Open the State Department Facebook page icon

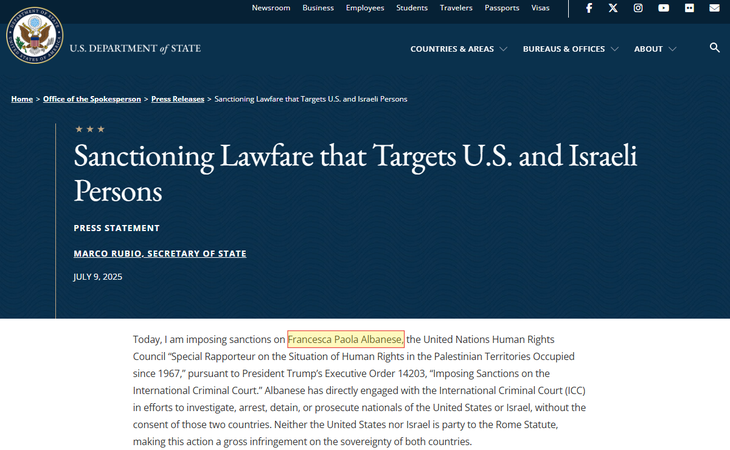(589, 8)
